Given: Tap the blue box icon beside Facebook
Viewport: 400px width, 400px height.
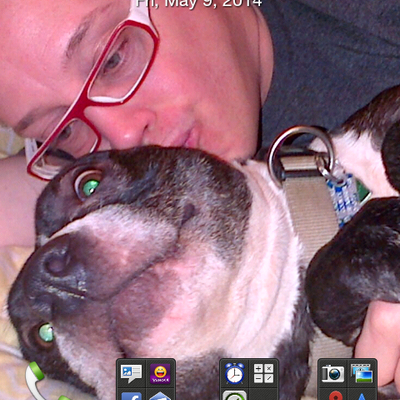Looking at the screenshot, I should pyautogui.click(x=160, y=396).
